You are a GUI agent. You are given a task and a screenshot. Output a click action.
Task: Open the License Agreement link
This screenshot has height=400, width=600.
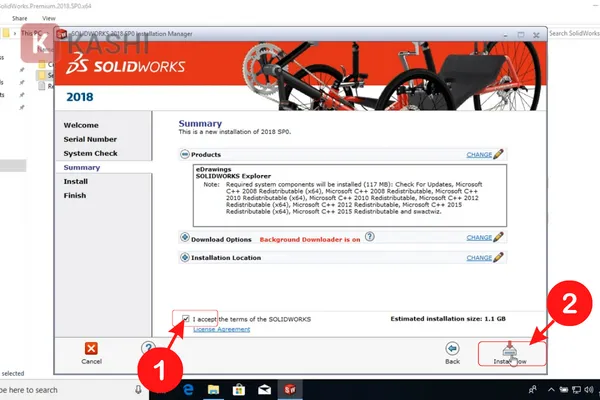[x=222, y=329]
